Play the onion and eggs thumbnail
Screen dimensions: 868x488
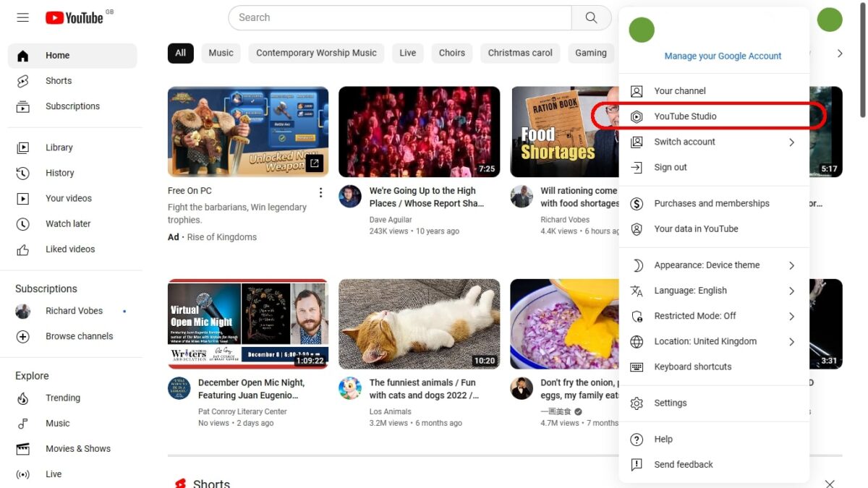pos(565,324)
